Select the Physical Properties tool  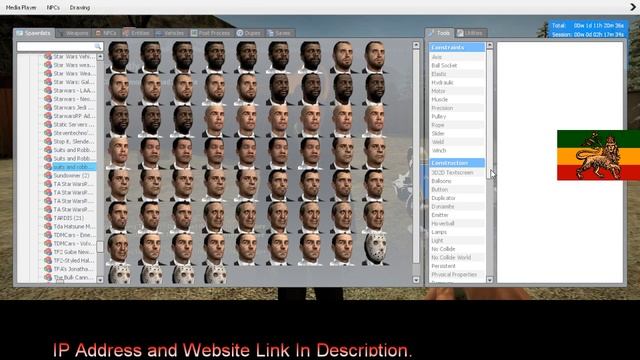coord(457,275)
